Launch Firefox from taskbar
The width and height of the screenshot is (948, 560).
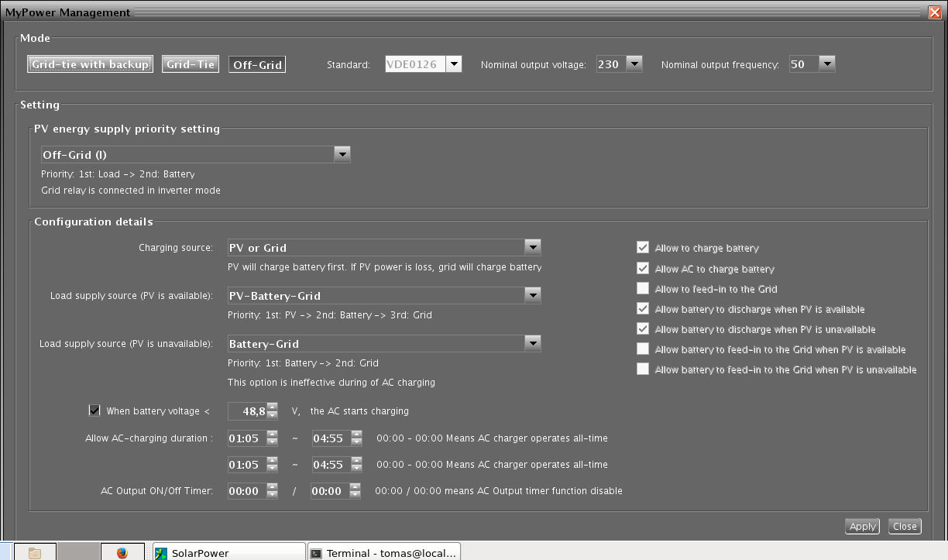[122, 551]
